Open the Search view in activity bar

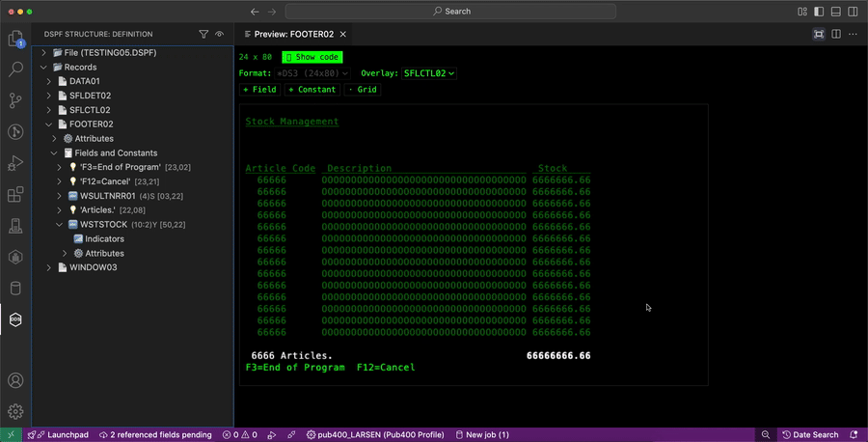click(x=15, y=69)
